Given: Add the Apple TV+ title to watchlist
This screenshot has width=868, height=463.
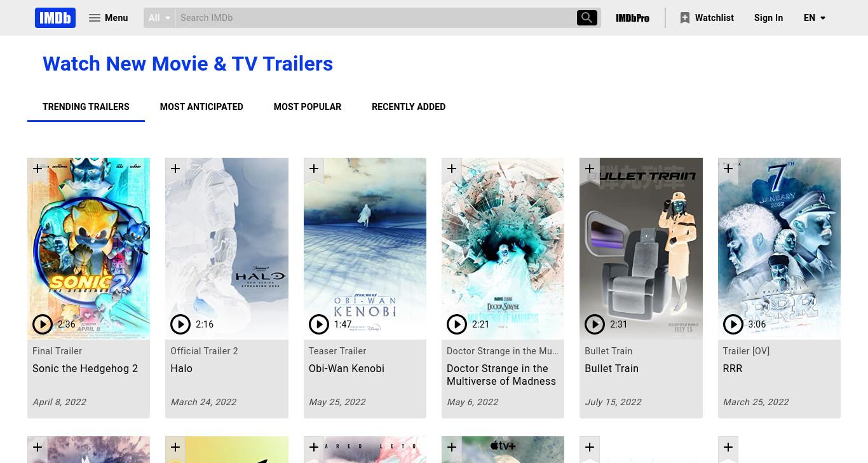Looking at the screenshot, I should coord(452,448).
